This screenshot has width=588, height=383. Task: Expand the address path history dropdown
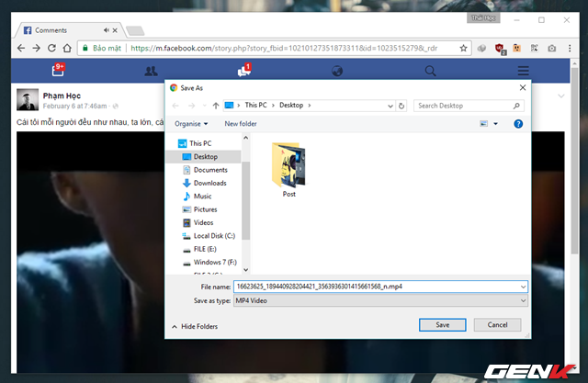(390, 106)
